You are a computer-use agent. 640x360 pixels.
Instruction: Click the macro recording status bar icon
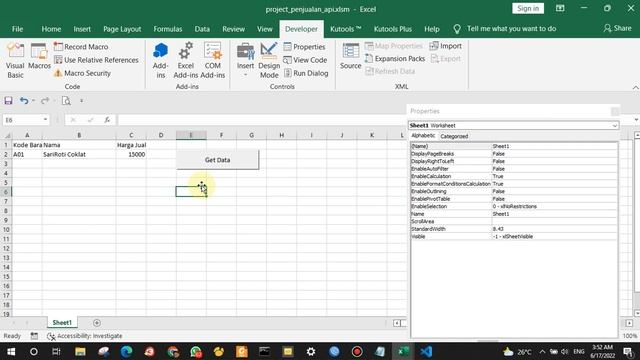[x=34, y=336]
